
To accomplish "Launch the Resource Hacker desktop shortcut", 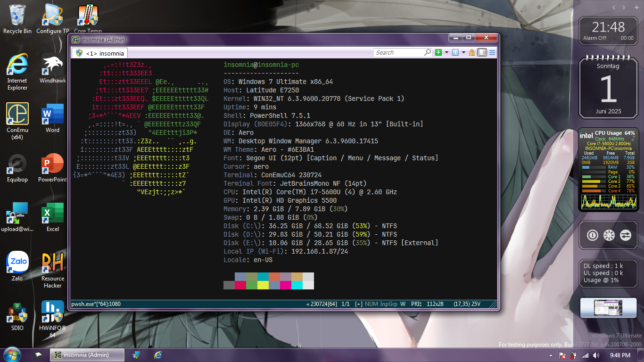I will coord(52,270).
